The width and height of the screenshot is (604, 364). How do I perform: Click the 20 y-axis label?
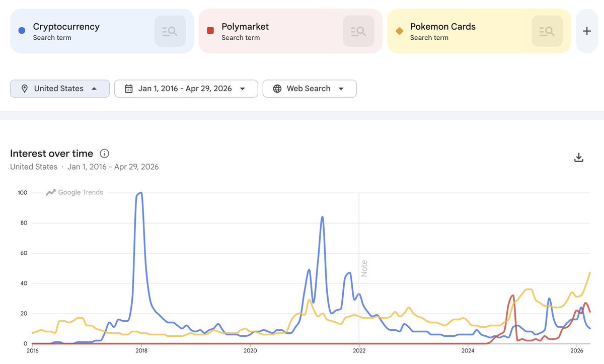pos(24,314)
